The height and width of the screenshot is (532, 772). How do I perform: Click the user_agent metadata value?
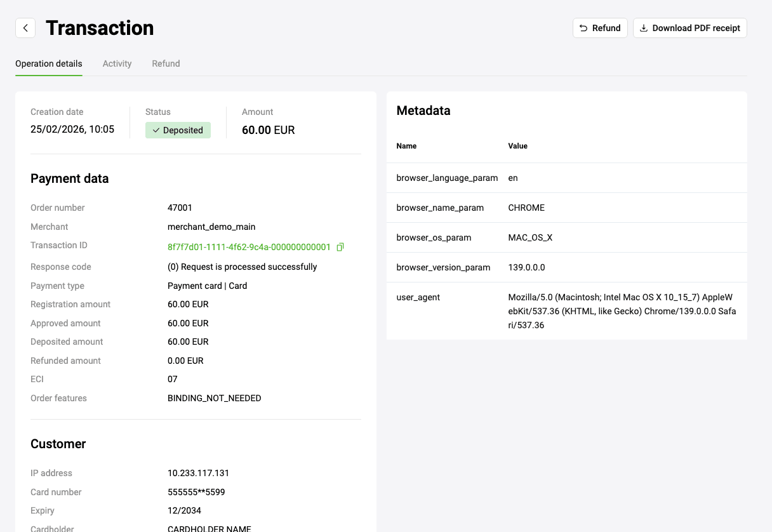point(622,311)
